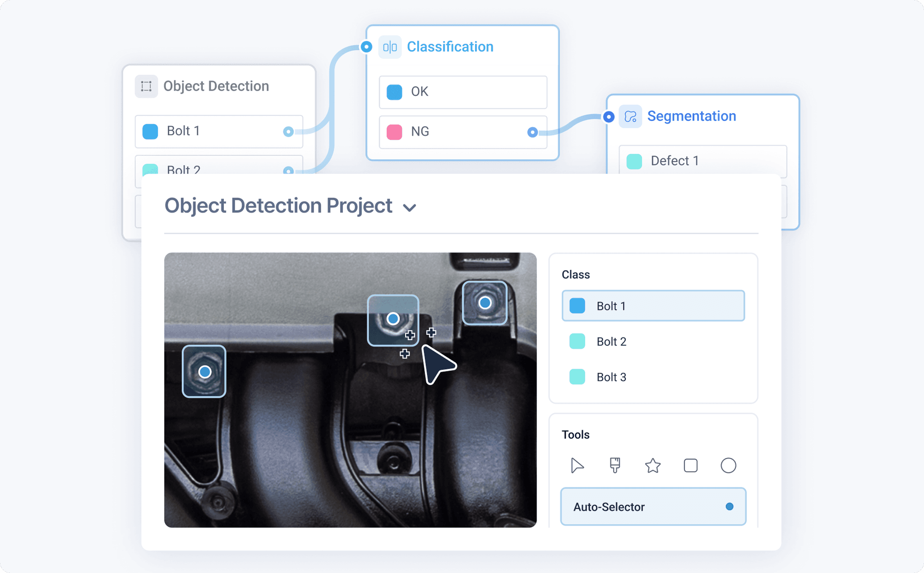
Task: Click the pink NG color swatch
Action: 393,132
